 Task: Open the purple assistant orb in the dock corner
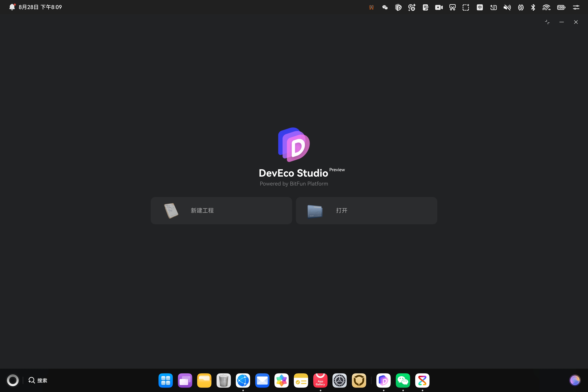click(575, 380)
